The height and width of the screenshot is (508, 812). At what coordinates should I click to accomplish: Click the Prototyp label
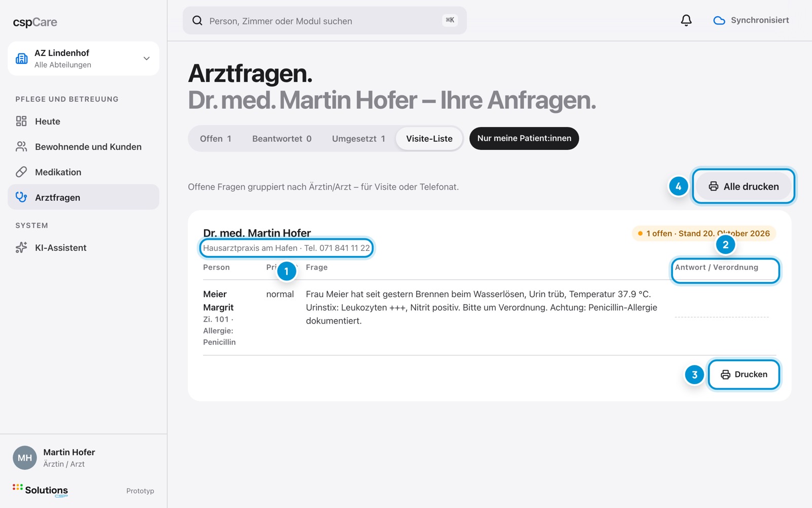(140, 491)
